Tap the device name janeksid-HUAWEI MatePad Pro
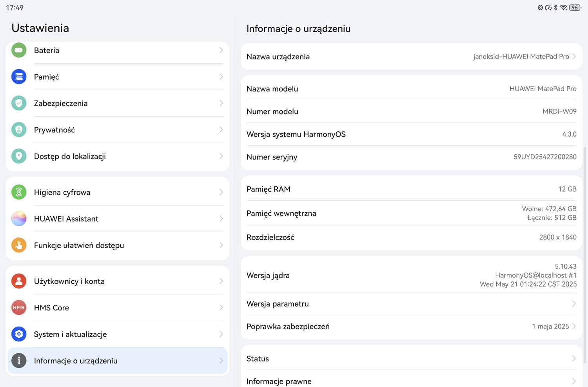Screen dimensions: 588x387 click(x=521, y=57)
